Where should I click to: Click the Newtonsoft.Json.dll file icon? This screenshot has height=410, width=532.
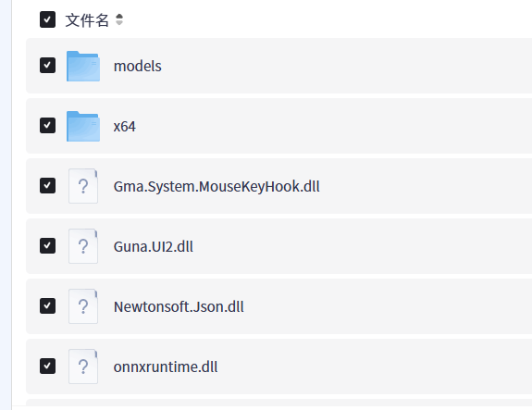(x=83, y=306)
